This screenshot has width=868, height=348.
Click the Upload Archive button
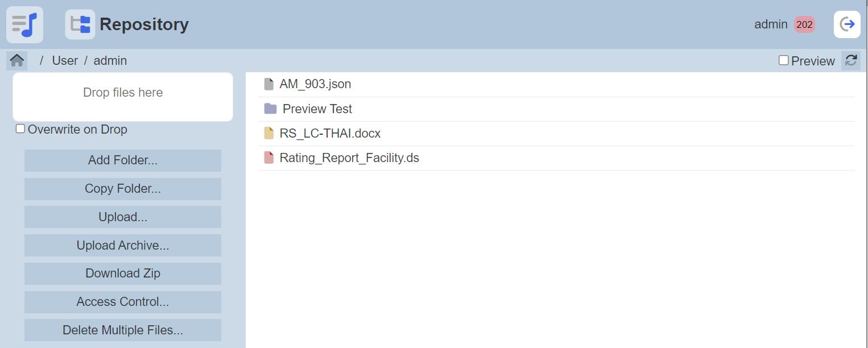click(123, 246)
